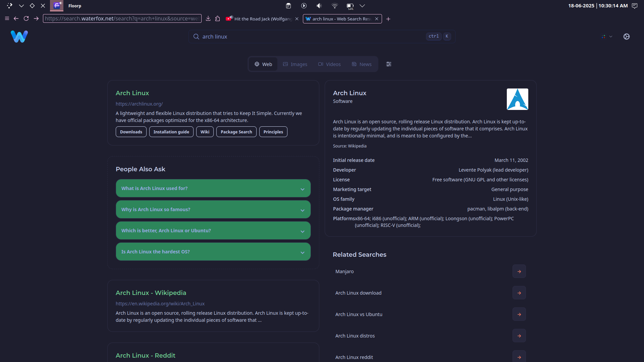The width and height of the screenshot is (644, 362).
Task: Click the arrow next to Manjaro
Action: (519, 271)
